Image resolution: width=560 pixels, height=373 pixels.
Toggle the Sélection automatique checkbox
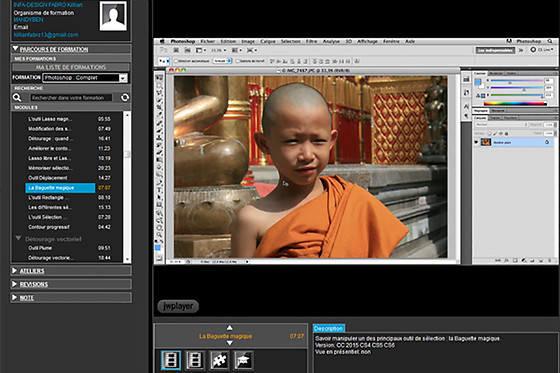pyautogui.click(x=176, y=61)
